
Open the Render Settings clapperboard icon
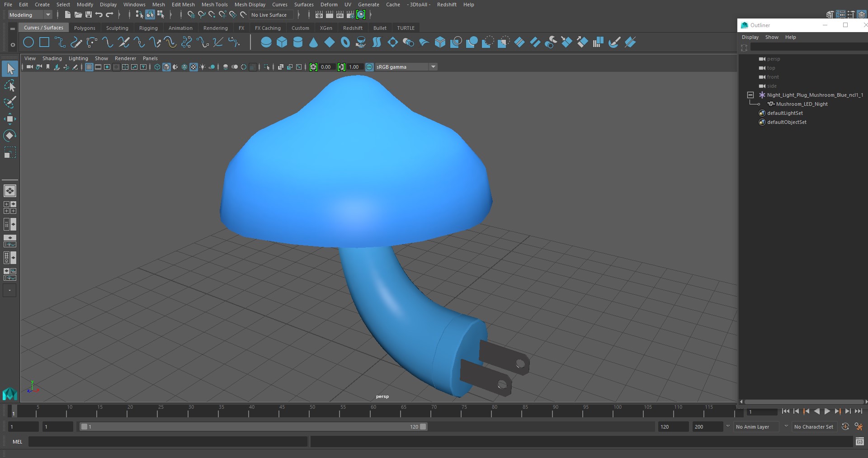[x=350, y=15]
